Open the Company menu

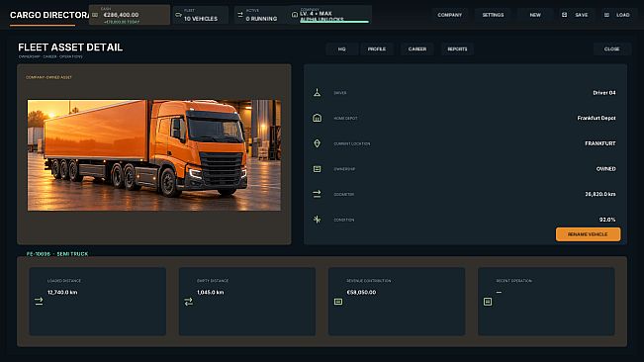(x=450, y=15)
